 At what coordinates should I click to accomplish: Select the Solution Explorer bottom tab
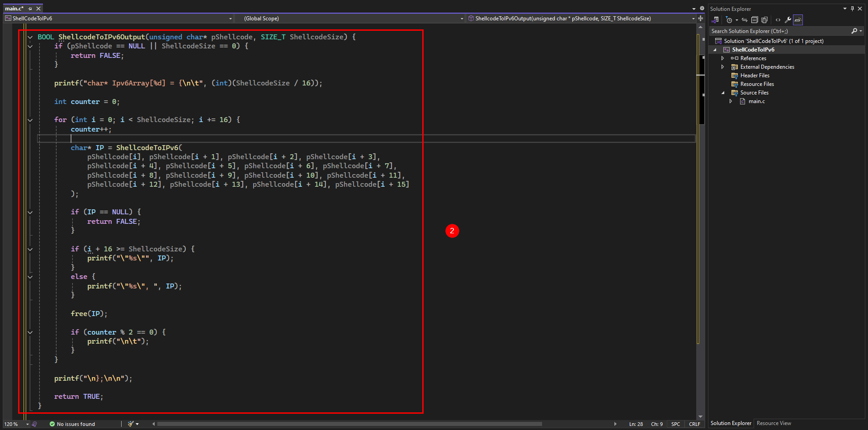(731, 423)
